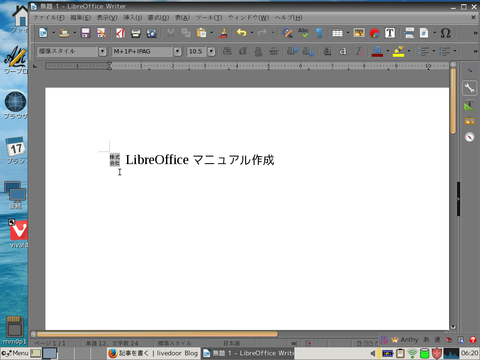Click font name input field
The width and height of the screenshot is (480, 360).
142,51
